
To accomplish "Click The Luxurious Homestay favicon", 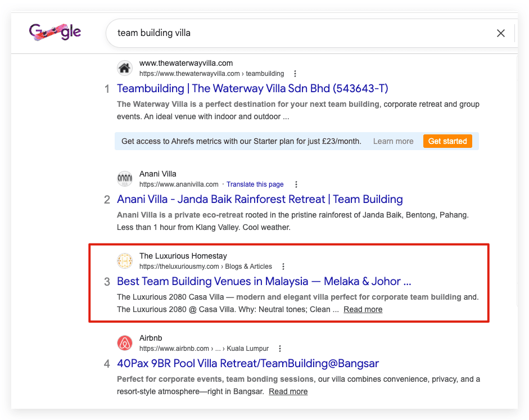I will [x=124, y=261].
